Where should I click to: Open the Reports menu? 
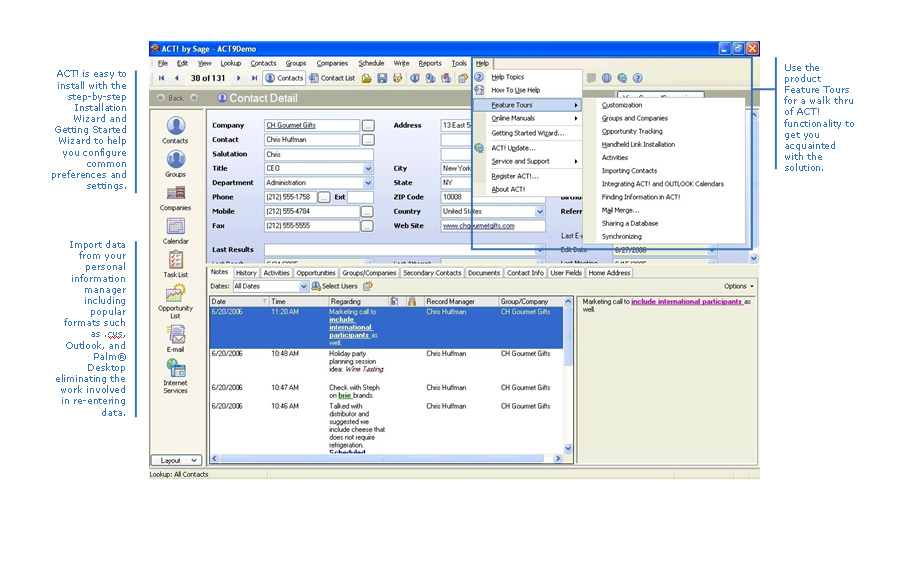tap(430, 63)
